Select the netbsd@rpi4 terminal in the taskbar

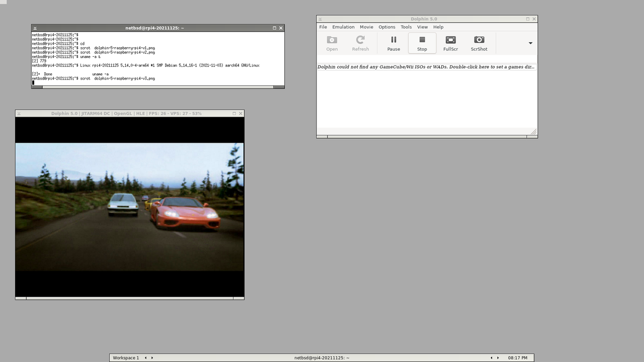pos(322,358)
